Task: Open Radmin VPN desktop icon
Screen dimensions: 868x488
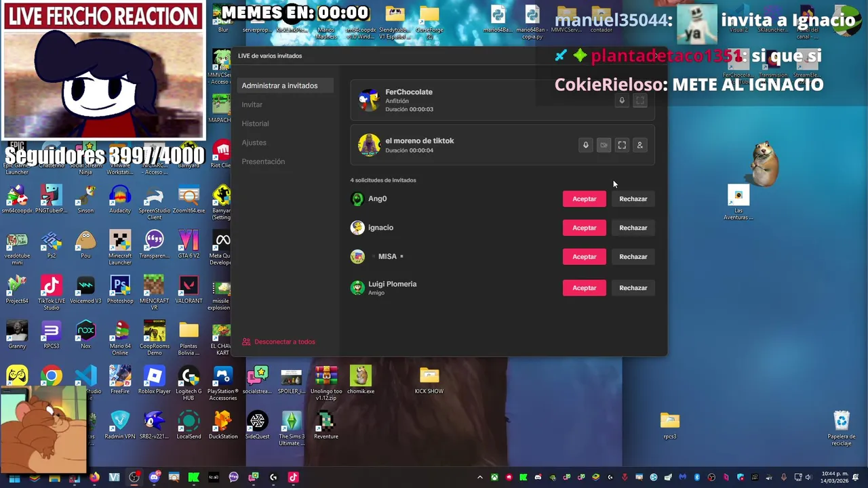Action: tap(120, 426)
